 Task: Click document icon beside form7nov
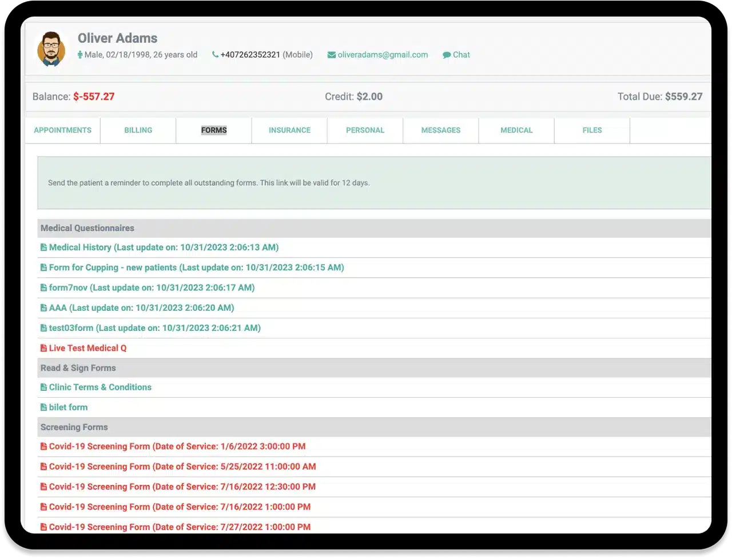click(43, 288)
